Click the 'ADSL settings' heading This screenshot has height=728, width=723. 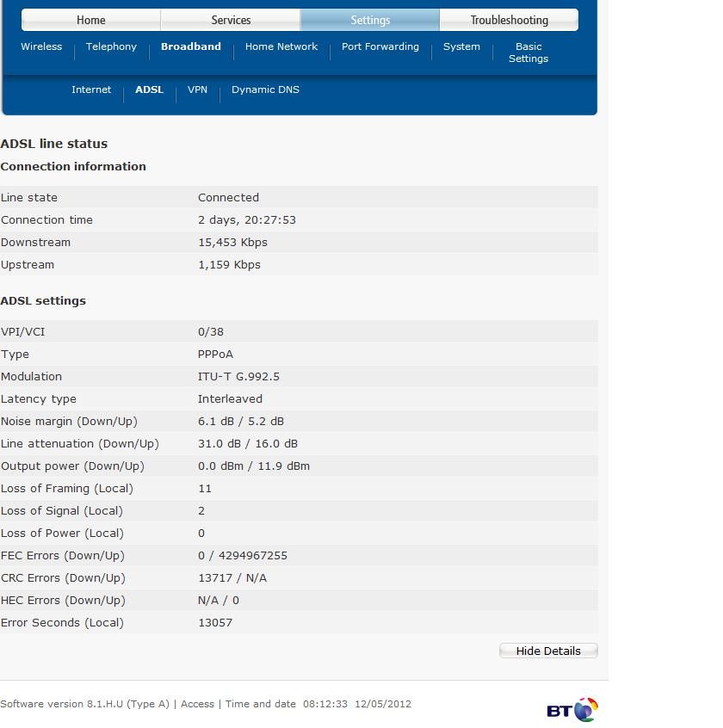coord(43,301)
